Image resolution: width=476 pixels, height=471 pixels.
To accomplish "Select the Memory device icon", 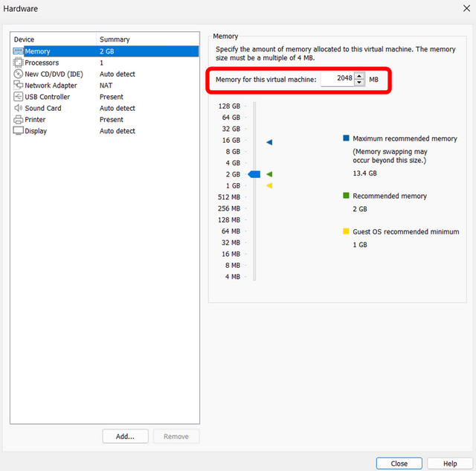I will pos(19,51).
